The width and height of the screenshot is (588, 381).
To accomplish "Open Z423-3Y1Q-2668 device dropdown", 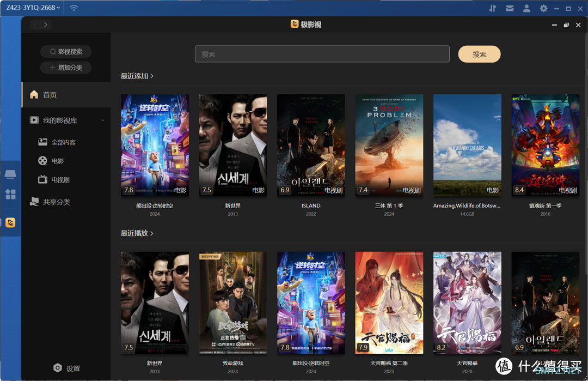I will [x=33, y=8].
